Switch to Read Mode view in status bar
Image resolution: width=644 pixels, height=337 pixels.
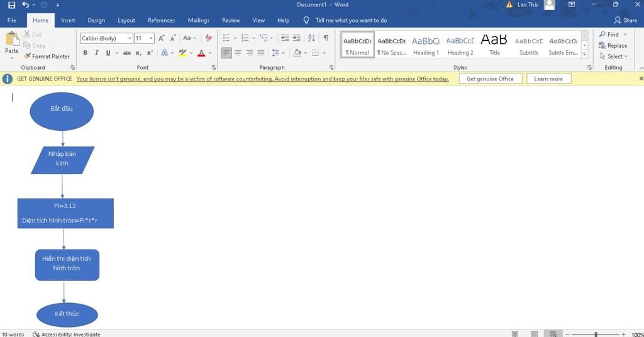click(515, 334)
